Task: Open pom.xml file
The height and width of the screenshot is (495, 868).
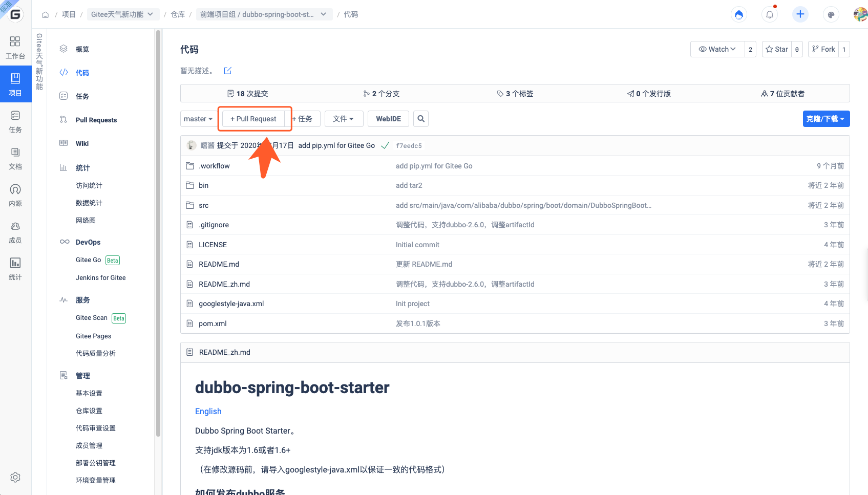Action: [213, 324]
